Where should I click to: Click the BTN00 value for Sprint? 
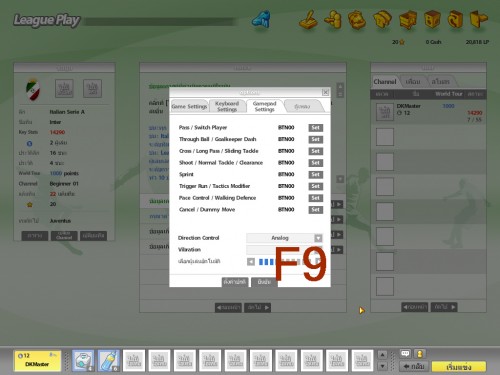286,174
